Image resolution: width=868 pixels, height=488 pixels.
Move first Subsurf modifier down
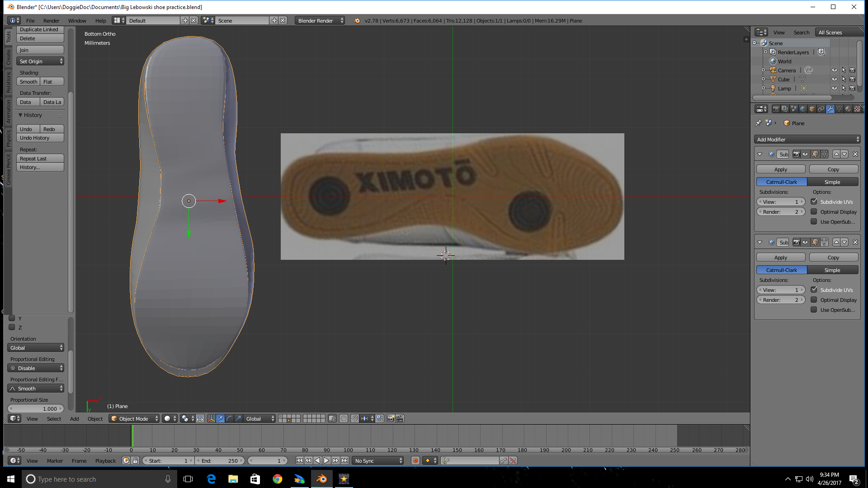point(844,154)
